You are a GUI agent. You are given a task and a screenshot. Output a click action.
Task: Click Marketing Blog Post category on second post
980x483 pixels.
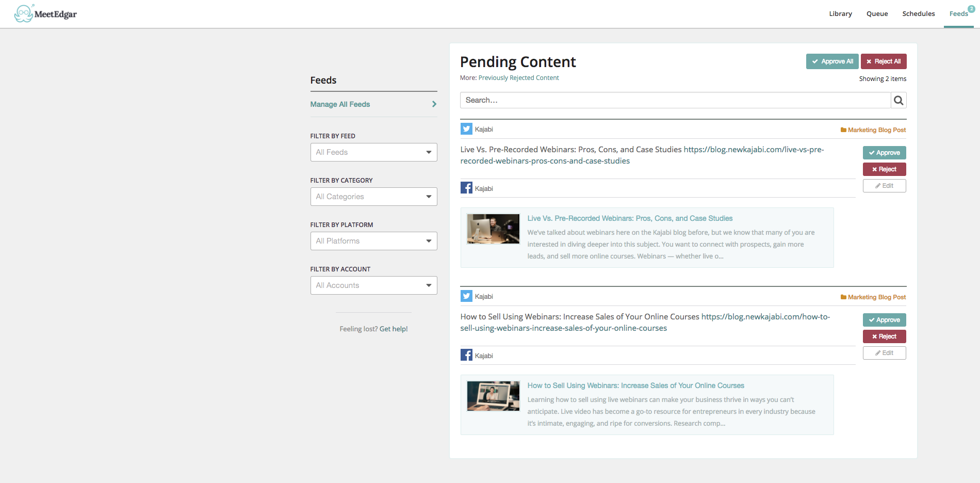(x=873, y=297)
